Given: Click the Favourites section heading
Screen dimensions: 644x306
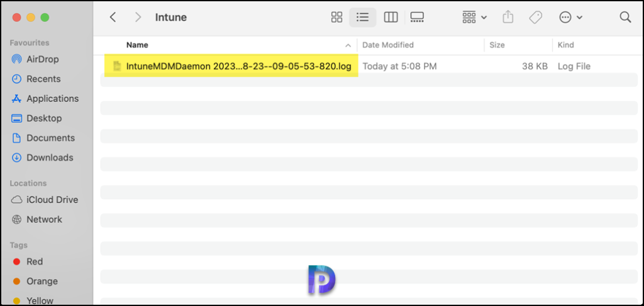Looking at the screenshot, I should (x=29, y=43).
